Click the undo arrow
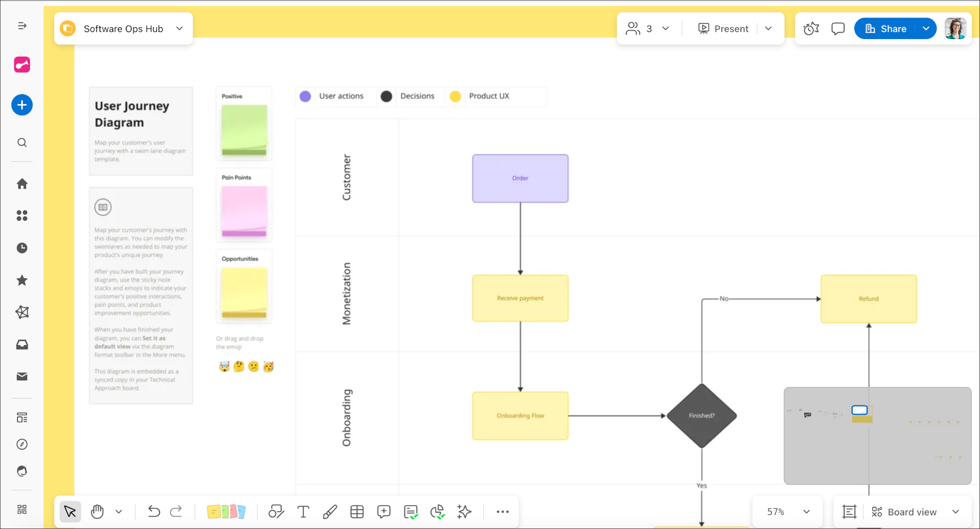 [154, 512]
